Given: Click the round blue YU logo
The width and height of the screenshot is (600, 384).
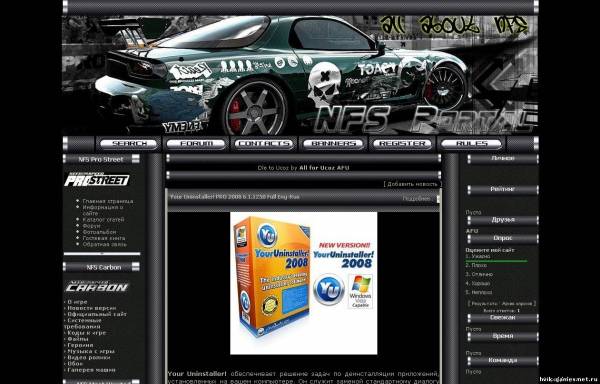Looking at the screenshot, I should coord(329,289).
